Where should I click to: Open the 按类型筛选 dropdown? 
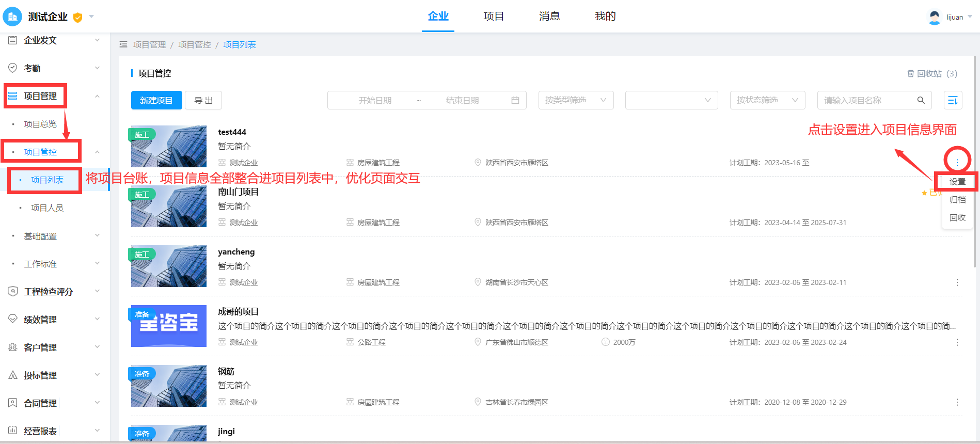(x=576, y=100)
